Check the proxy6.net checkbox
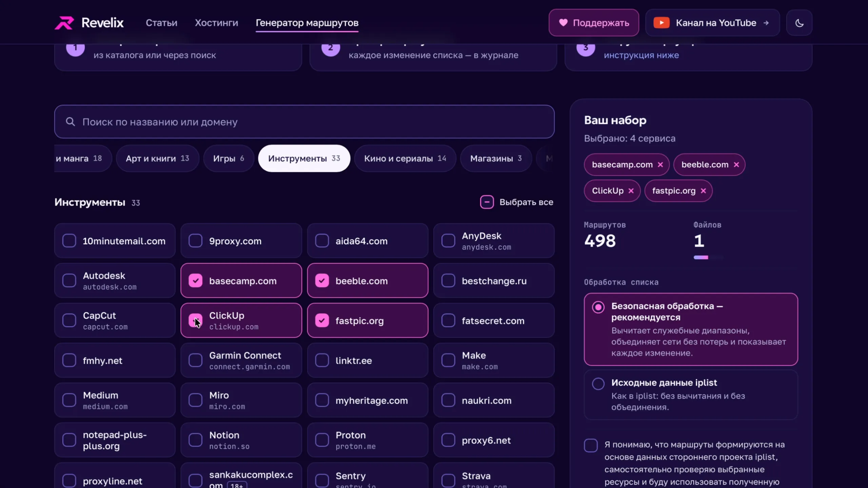Screen dimensions: 868x488 coord(448,440)
